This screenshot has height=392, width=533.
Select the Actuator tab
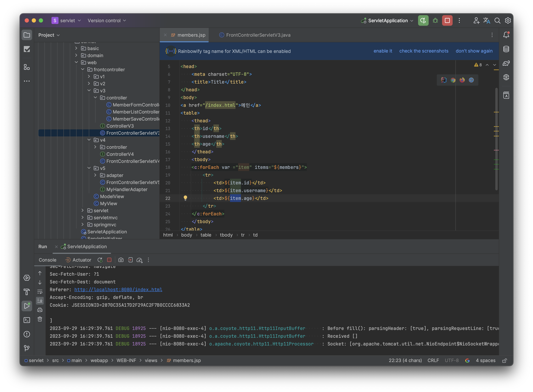point(78,260)
